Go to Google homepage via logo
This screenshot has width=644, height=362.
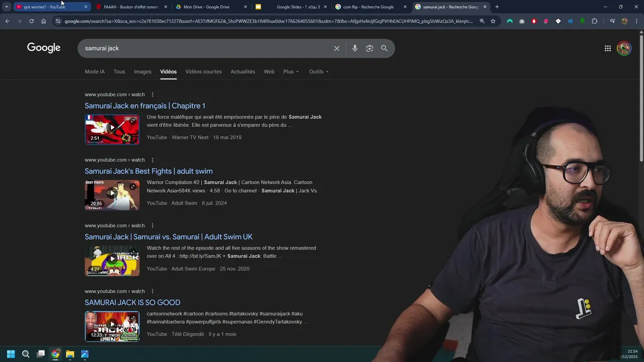44,48
